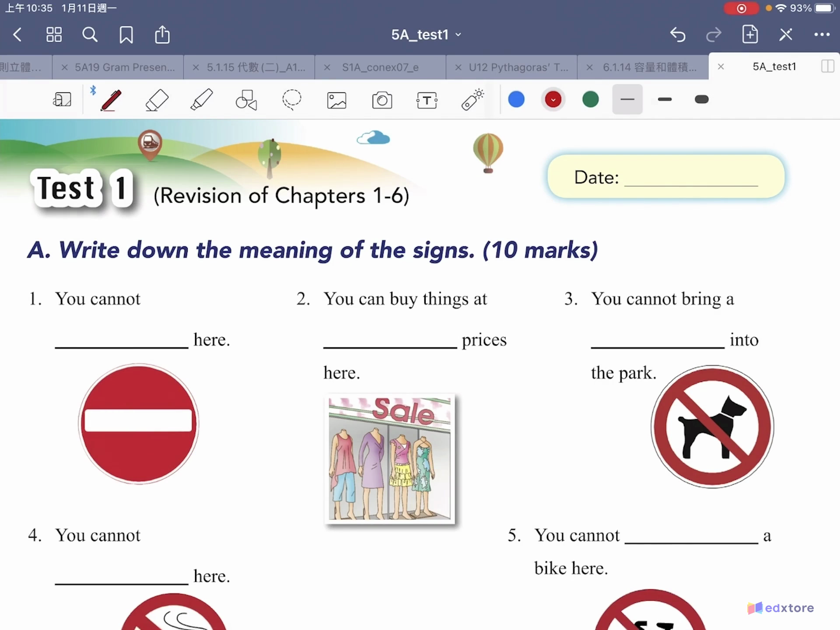Screen dimensions: 840x630
Task: Select the Image insert tool
Action: 336,100
